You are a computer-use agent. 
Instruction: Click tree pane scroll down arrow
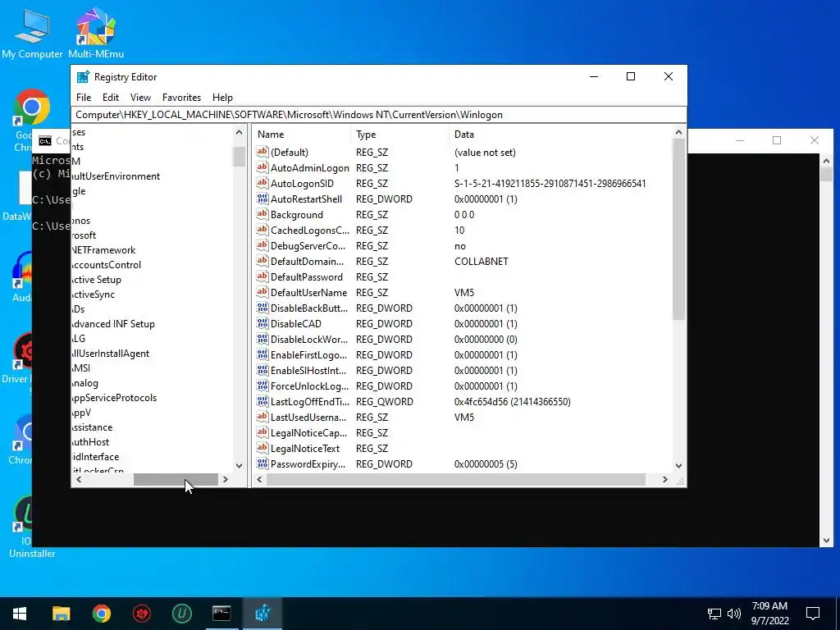(x=239, y=466)
